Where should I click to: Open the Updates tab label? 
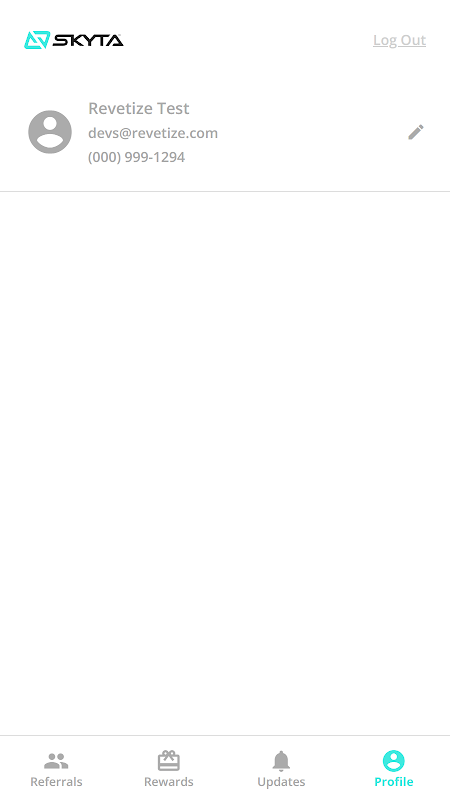click(x=281, y=782)
